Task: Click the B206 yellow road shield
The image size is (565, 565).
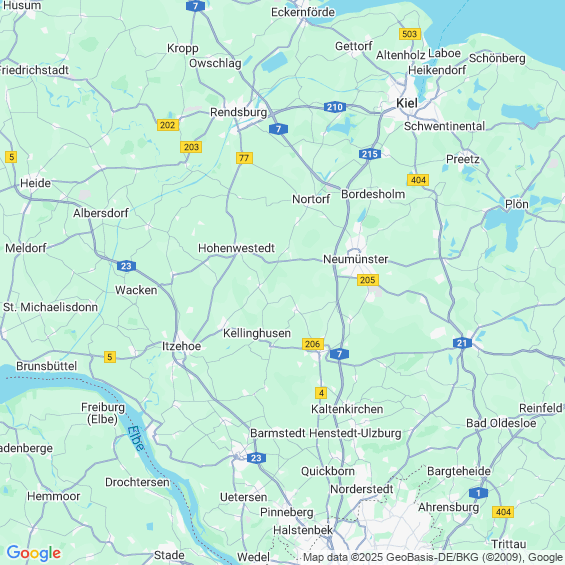Action: 313,344
